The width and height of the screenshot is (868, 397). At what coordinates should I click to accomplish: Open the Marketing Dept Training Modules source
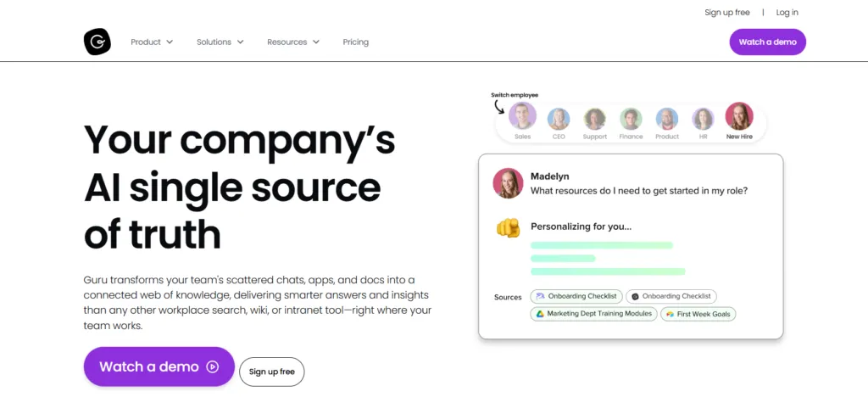click(594, 314)
